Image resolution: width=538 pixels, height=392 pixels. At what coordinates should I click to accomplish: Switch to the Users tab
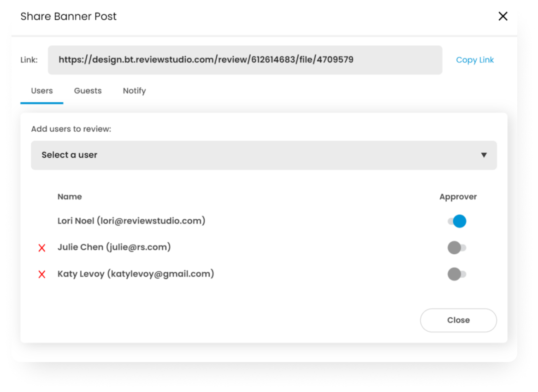click(x=42, y=91)
